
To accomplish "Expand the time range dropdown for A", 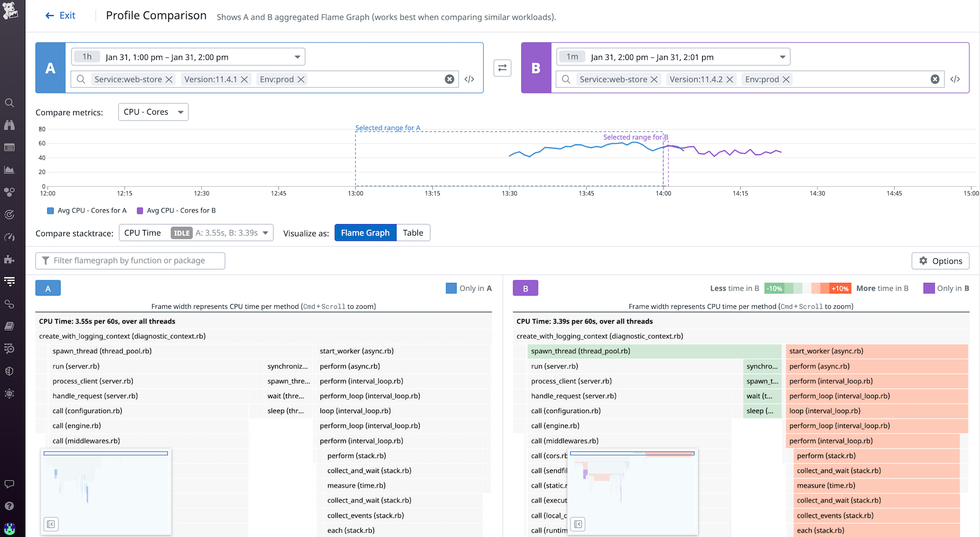I will [297, 57].
